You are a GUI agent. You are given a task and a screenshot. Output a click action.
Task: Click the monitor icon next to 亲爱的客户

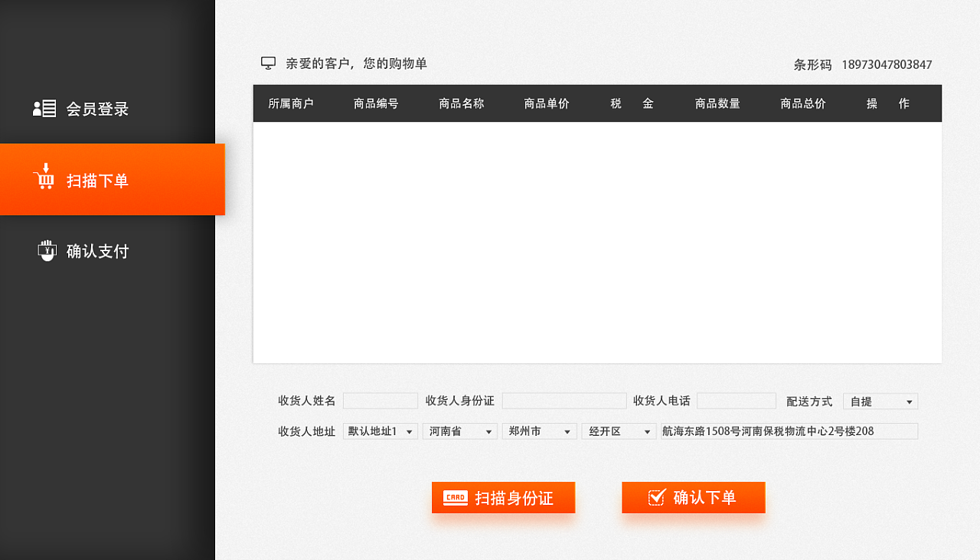[x=267, y=63]
